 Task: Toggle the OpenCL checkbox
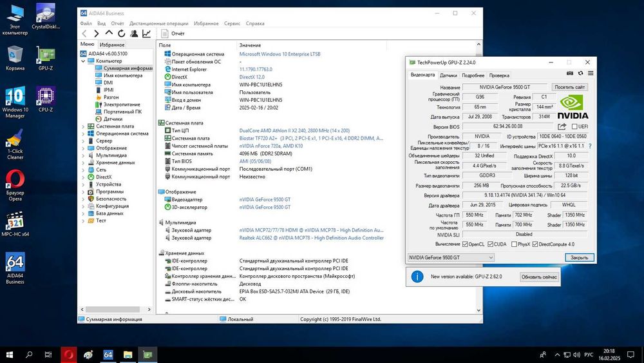pos(465,244)
